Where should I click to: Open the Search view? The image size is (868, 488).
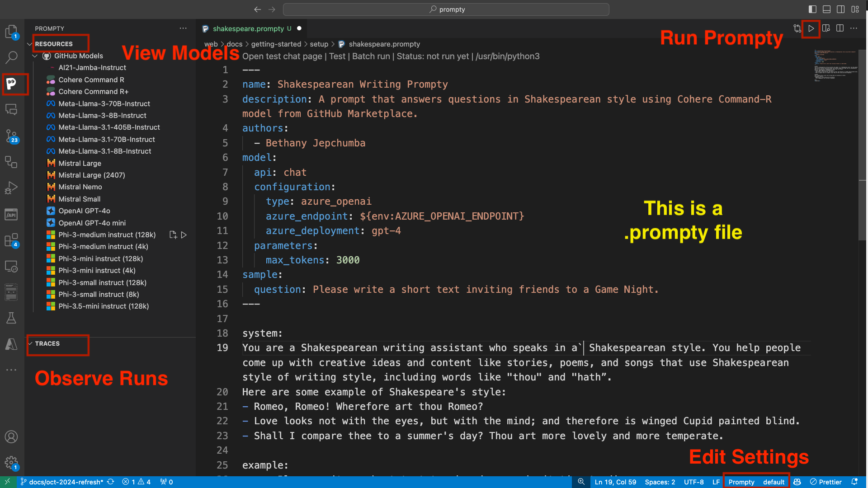11,57
